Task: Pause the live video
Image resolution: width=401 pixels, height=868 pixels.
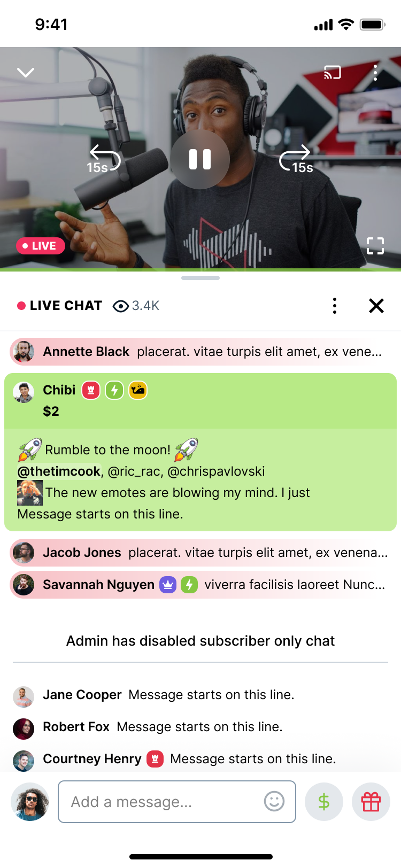Action: pyautogui.click(x=200, y=159)
